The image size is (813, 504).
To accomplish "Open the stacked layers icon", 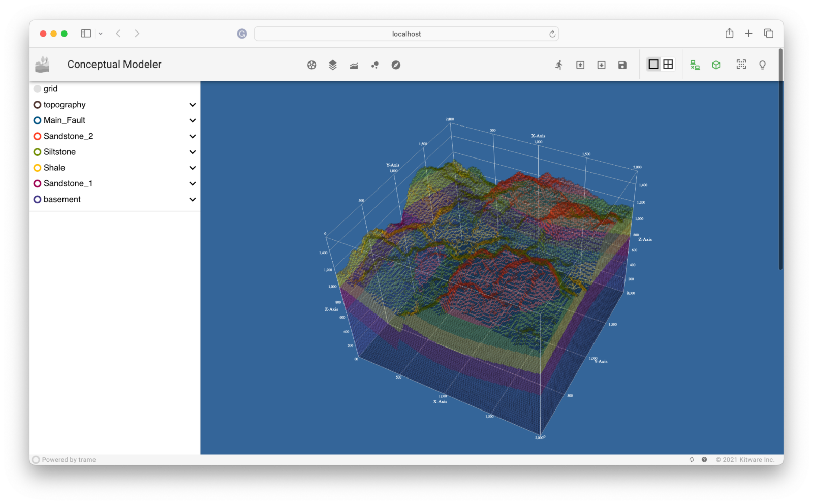I will pos(333,65).
